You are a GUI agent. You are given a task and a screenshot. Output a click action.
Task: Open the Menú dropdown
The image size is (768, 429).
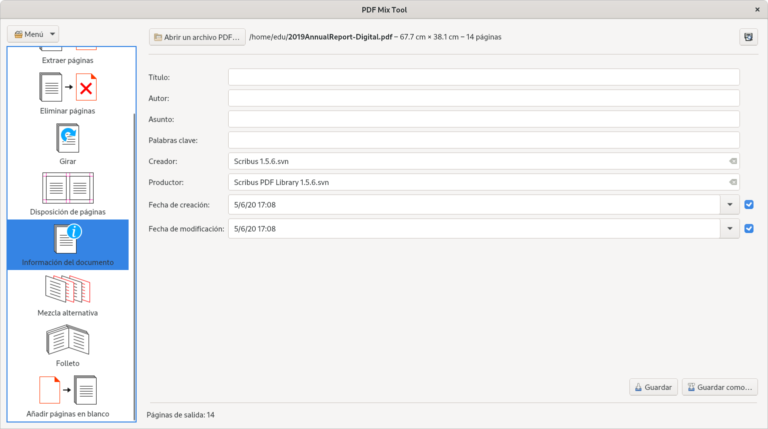[x=33, y=34]
